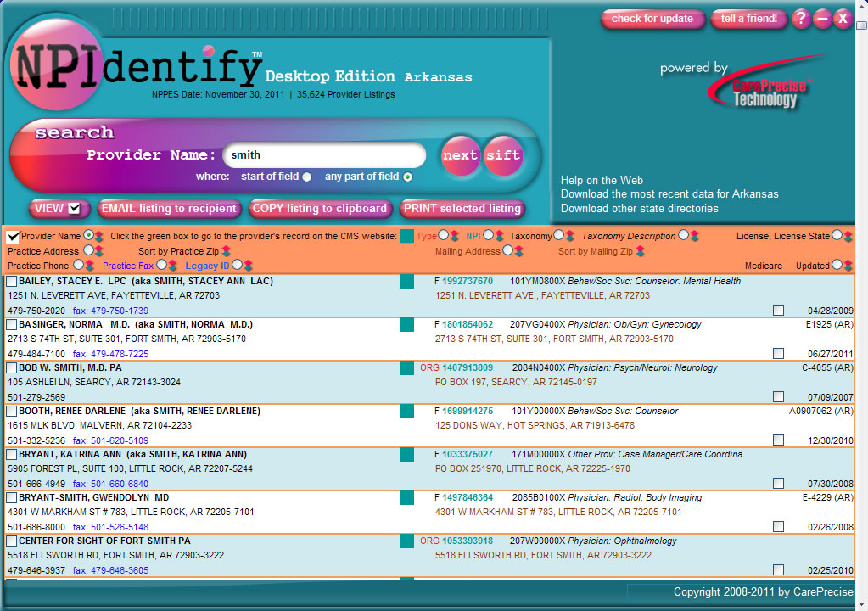868x611 pixels.
Task: Select the Practice Phone radio button
Action: [79, 265]
